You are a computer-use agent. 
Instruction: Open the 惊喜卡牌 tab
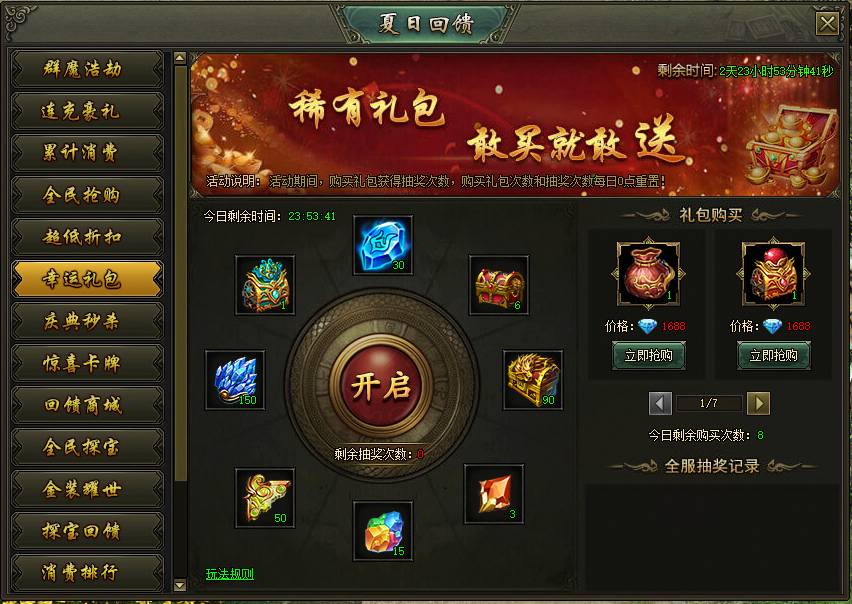87,363
